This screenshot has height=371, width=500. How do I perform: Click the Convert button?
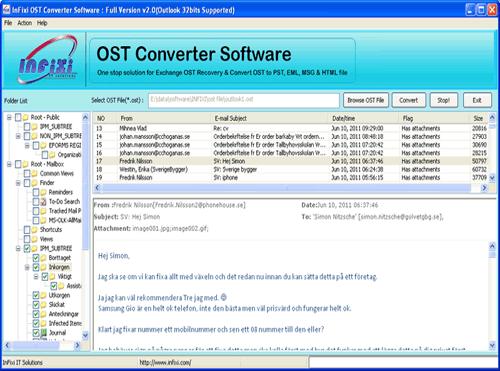[x=408, y=100]
